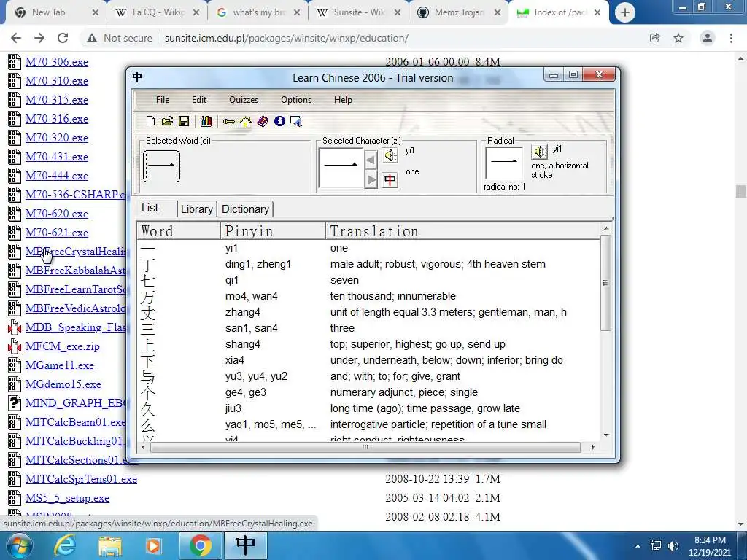Click the share page icon in Chrome
This screenshot has width=747, height=560.
[x=654, y=38]
